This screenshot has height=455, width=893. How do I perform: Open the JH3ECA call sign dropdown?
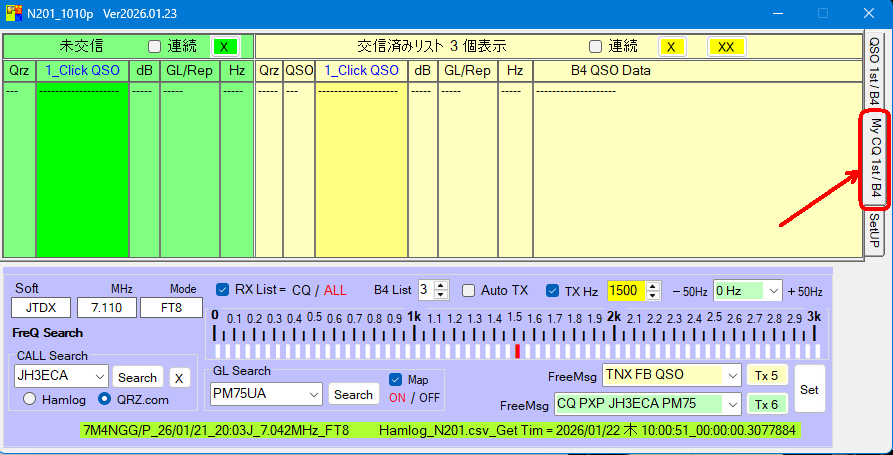pos(98,377)
